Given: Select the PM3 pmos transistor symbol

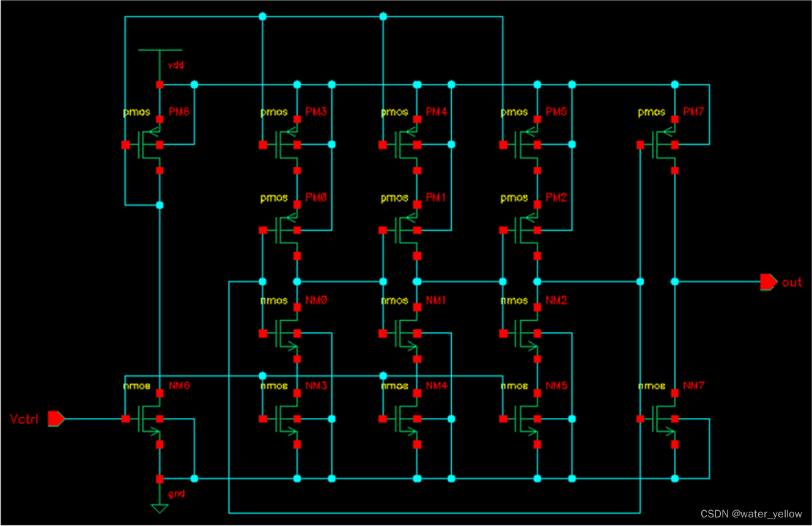Looking at the screenshot, I should pyautogui.click(x=282, y=145).
